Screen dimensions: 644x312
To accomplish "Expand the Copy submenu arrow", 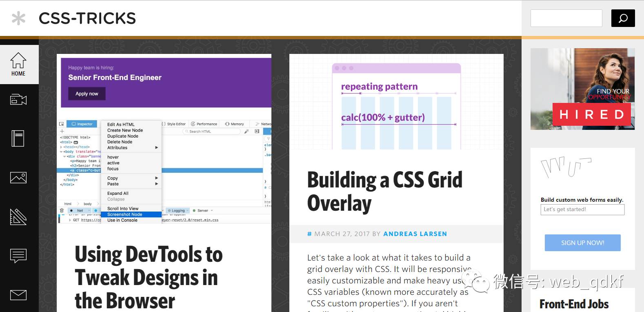I will [x=156, y=178].
